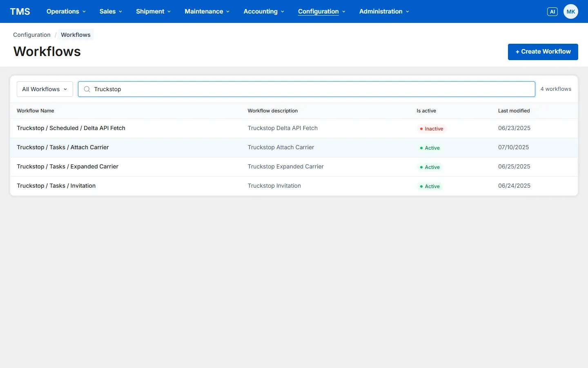This screenshot has width=588, height=368.
Task: Expand the All Workflows filter dropdown
Action: click(45, 89)
